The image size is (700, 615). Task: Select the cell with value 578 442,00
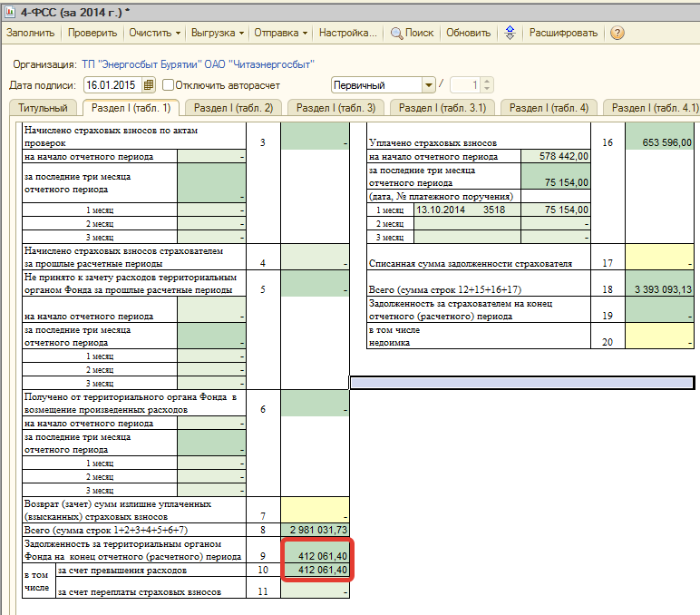(x=555, y=156)
